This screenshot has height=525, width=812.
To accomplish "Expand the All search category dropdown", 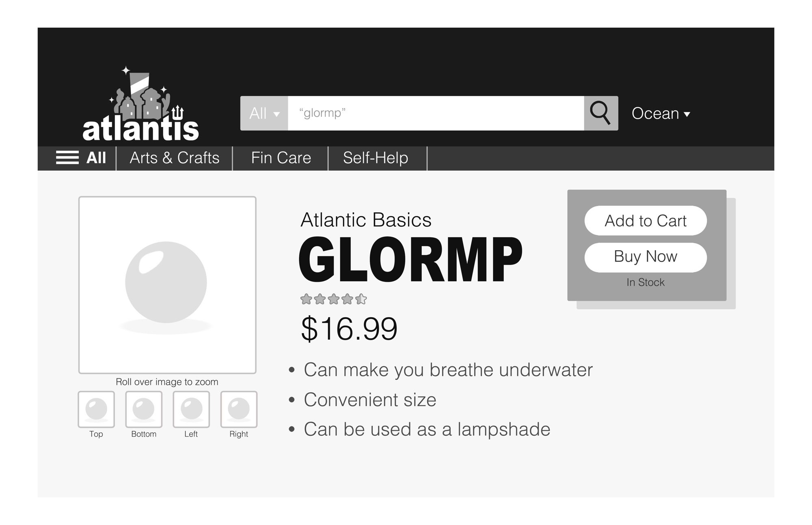I will tap(264, 113).
